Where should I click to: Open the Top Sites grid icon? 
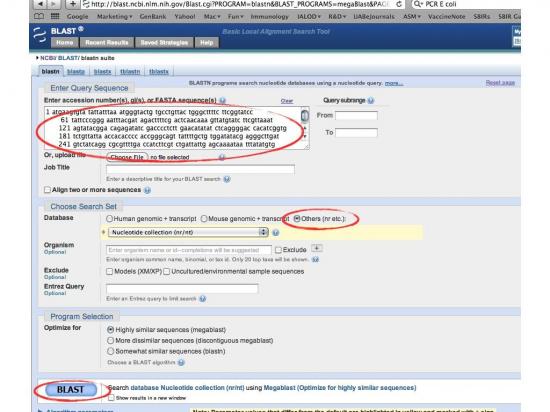(x=55, y=16)
